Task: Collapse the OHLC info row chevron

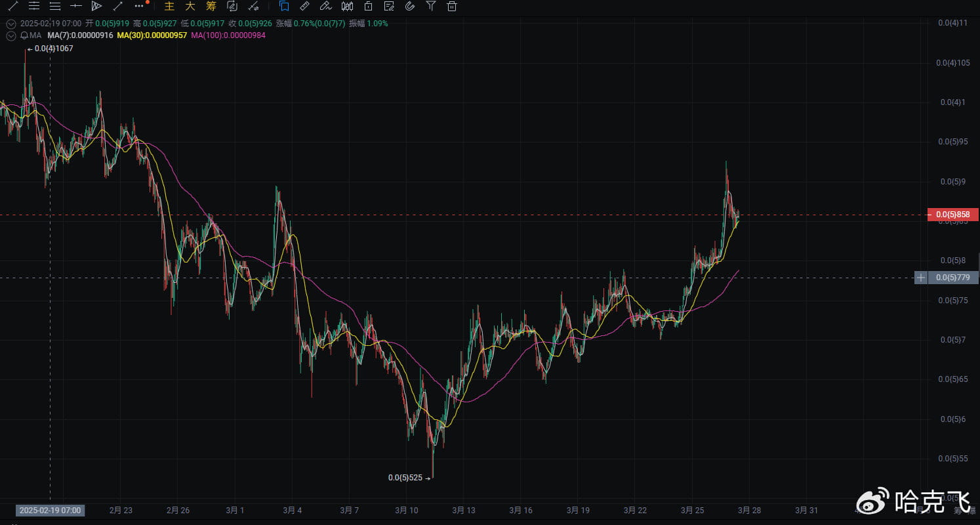Action: point(10,24)
